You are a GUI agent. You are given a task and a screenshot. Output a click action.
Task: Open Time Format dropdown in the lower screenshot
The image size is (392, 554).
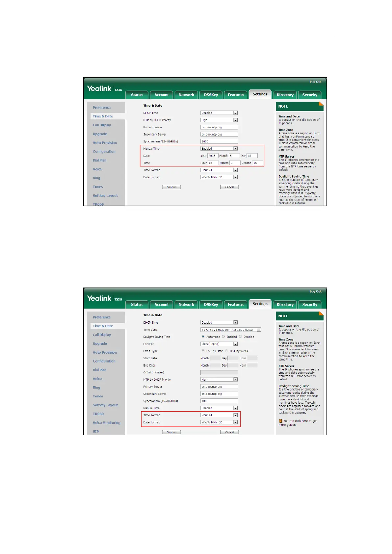point(219,415)
